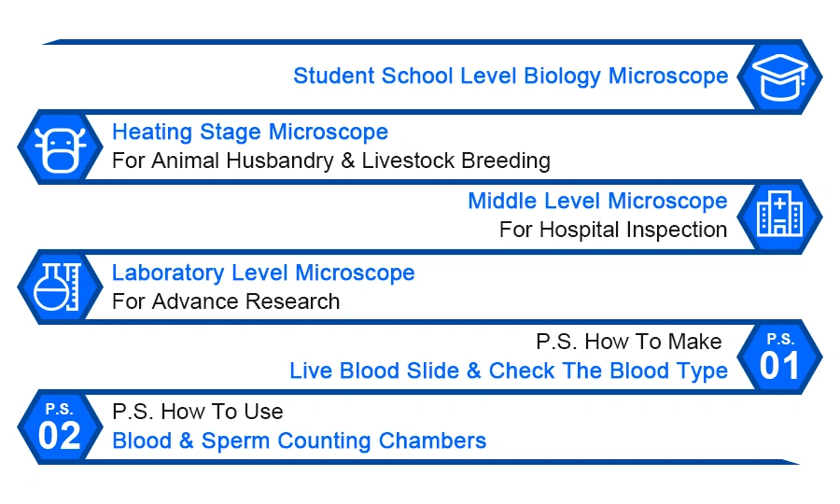Open Live Blood Slide & Check The Blood Type
Image resolution: width=840 pixels, height=504 pixels.
point(509,371)
